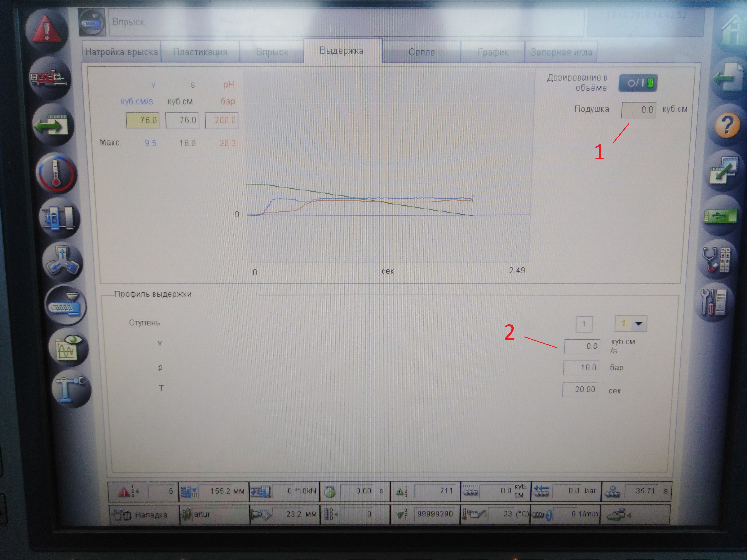This screenshot has width=747, height=560.
Task: Click the Подушка cushion value field
Action: pyautogui.click(x=638, y=110)
